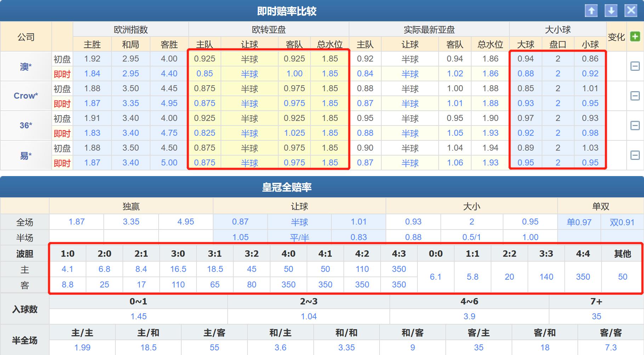Select half-time 大小 line 0.5/1
Viewport: 644px width, 355px height.
tap(472, 237)
